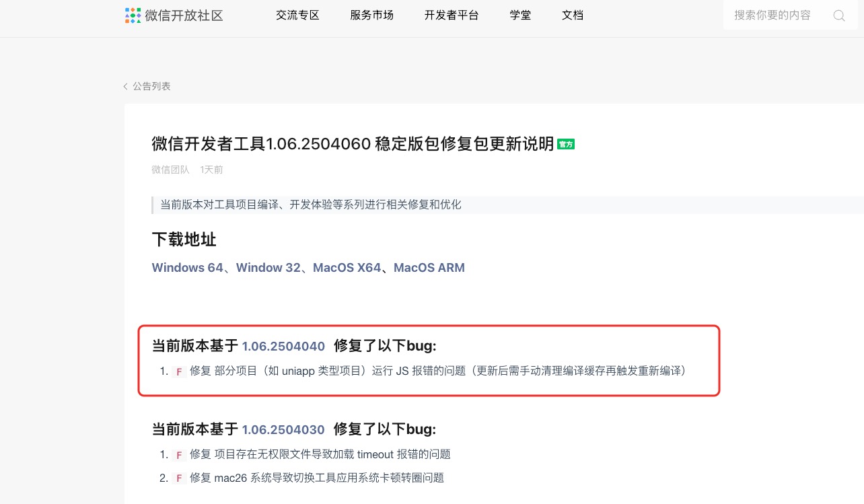Click the back chevron beside 公告列表
Screen dimensions: 864x504
(125, 86)
